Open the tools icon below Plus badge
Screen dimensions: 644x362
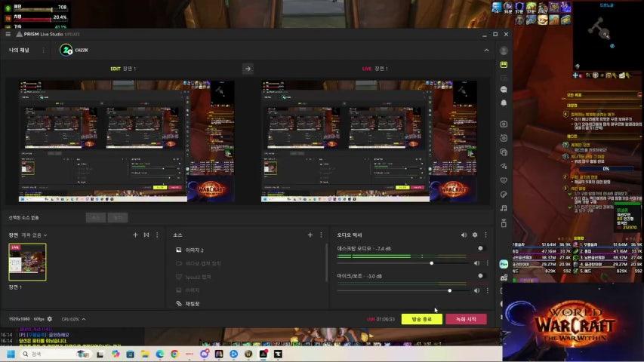(504, 278)
